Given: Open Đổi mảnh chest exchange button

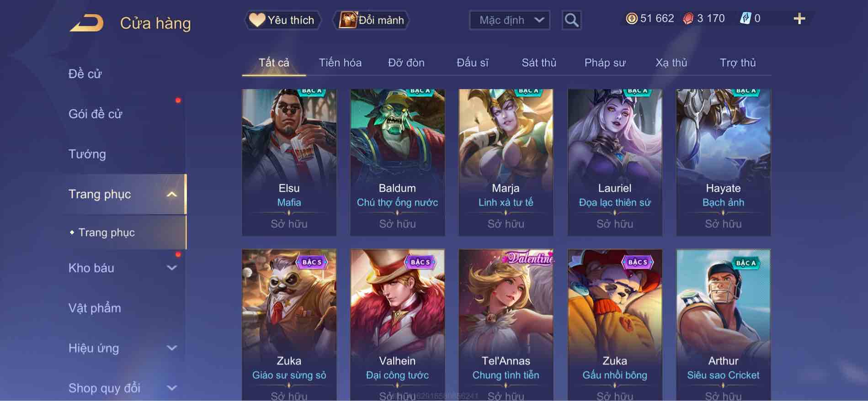Looking at the screenshot, I should coord(373,20).
